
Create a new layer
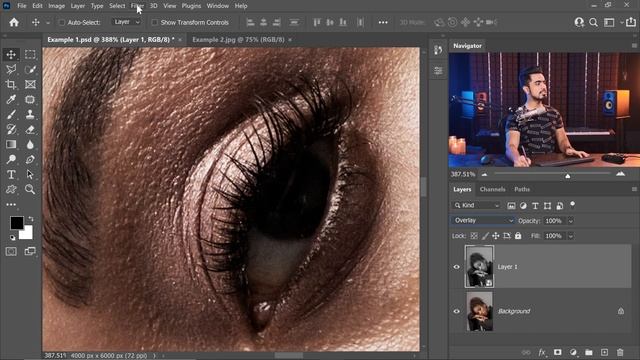click(604, 352)
